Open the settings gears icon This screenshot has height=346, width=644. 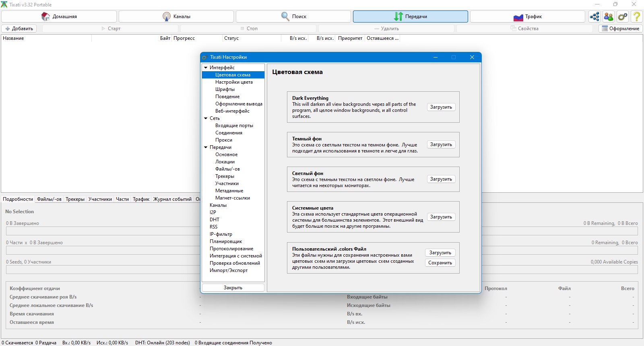(623, 16)
